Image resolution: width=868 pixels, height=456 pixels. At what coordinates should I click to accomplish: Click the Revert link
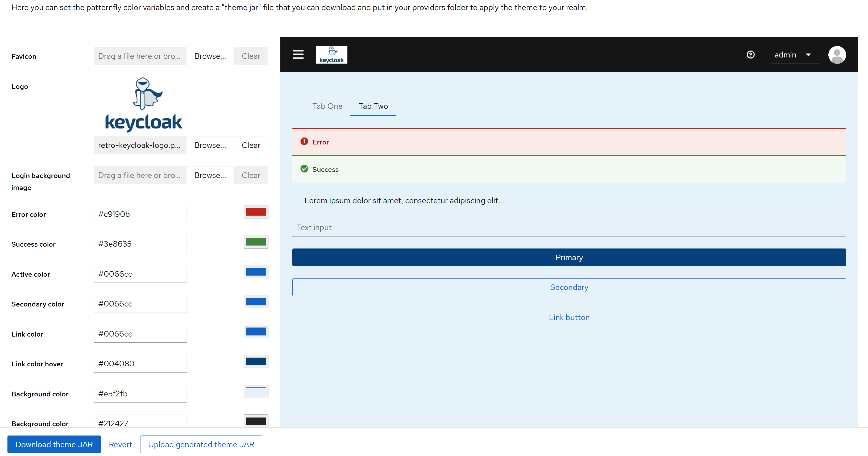click(x=120, y=444)
